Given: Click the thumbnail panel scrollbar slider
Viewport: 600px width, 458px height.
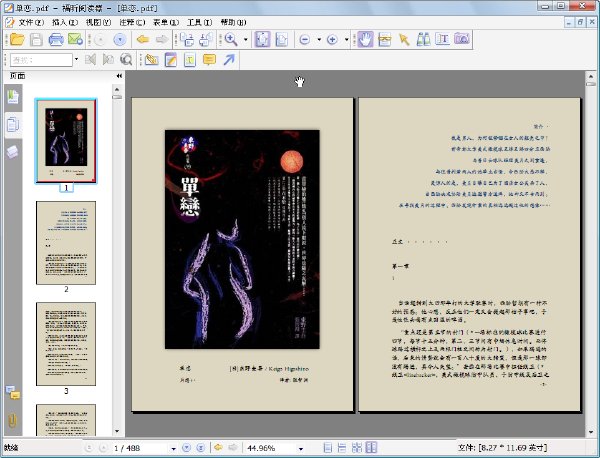Looking at the screenshot, I should click(x=117, y=97).
